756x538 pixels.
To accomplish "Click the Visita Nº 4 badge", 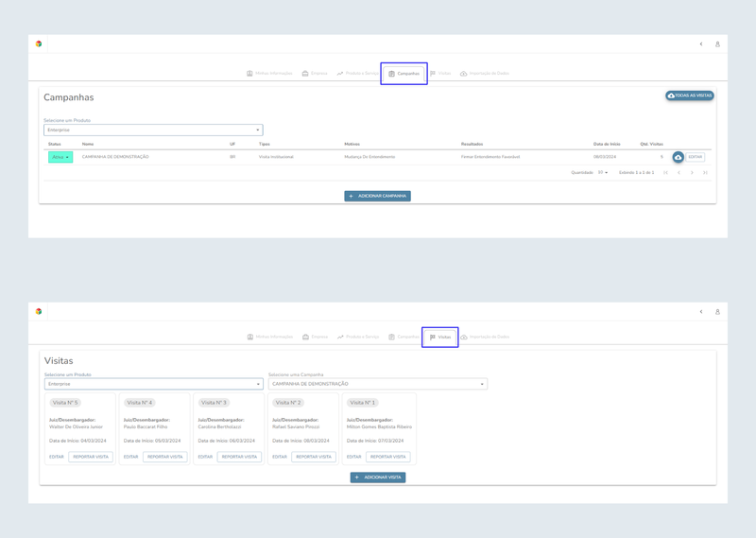I will coord(139,403).
